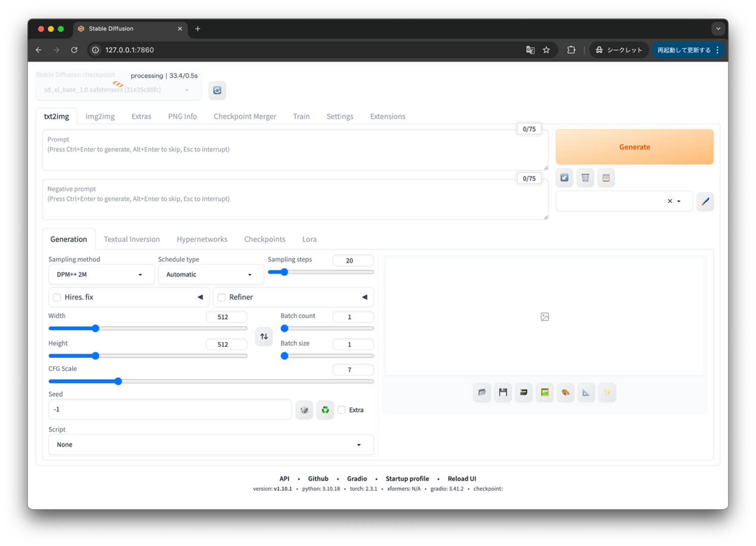This screenshot has width=756, height=546.
Task: Open the styles dropdown arrow
Action: pos(679,201)
